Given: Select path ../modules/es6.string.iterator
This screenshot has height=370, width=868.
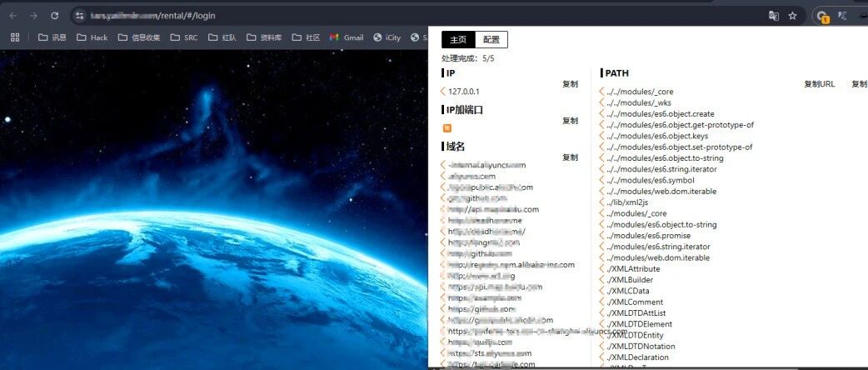Looking at the screenshot, I should [x=658, y=247].
